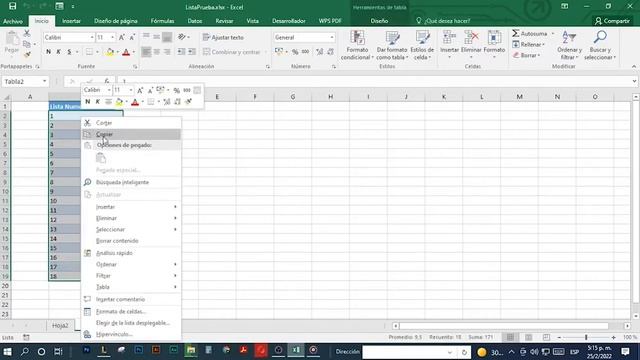Toggle bottom align in ribbon Alineación group
Screen dimensions: 640x360
(167, 37)
